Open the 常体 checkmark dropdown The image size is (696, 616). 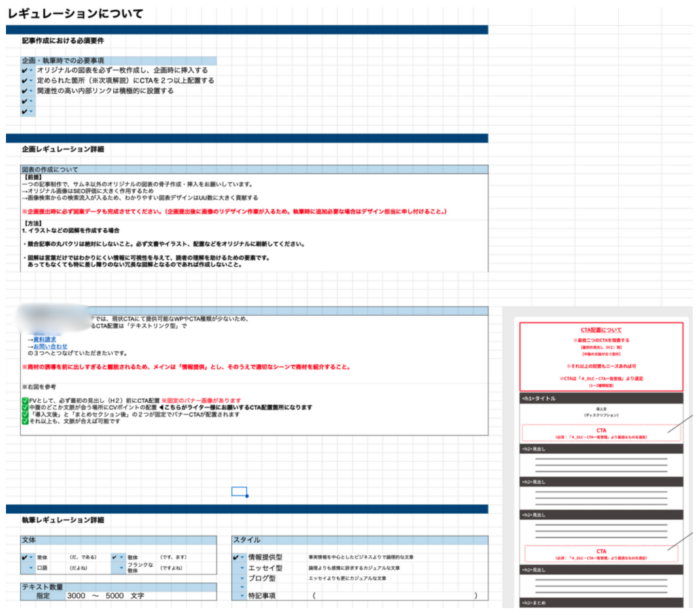(x=31, y=558)
